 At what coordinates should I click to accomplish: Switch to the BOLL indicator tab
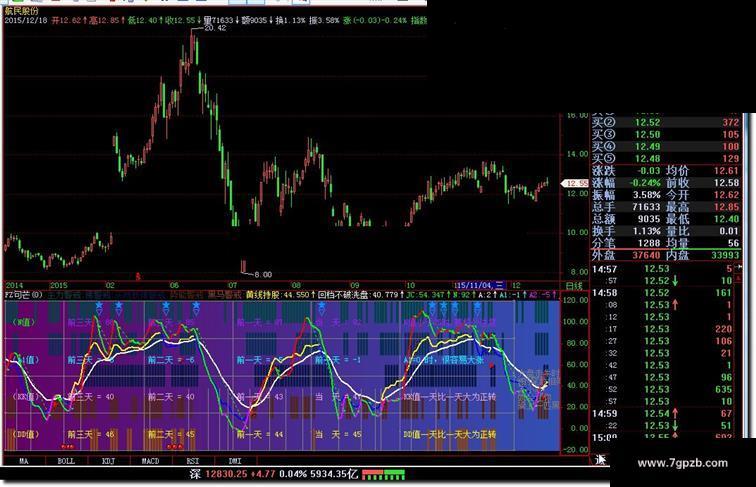[66, 461]
